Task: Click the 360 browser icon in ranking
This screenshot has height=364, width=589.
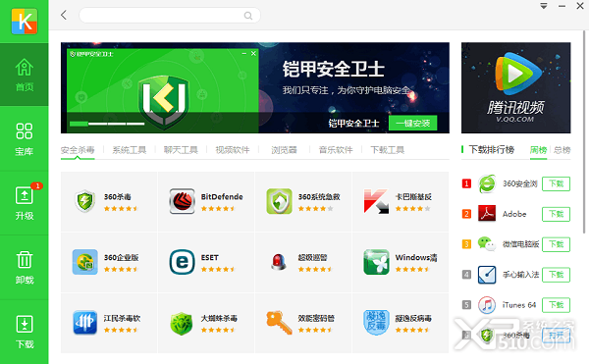Action: point(487,183)
